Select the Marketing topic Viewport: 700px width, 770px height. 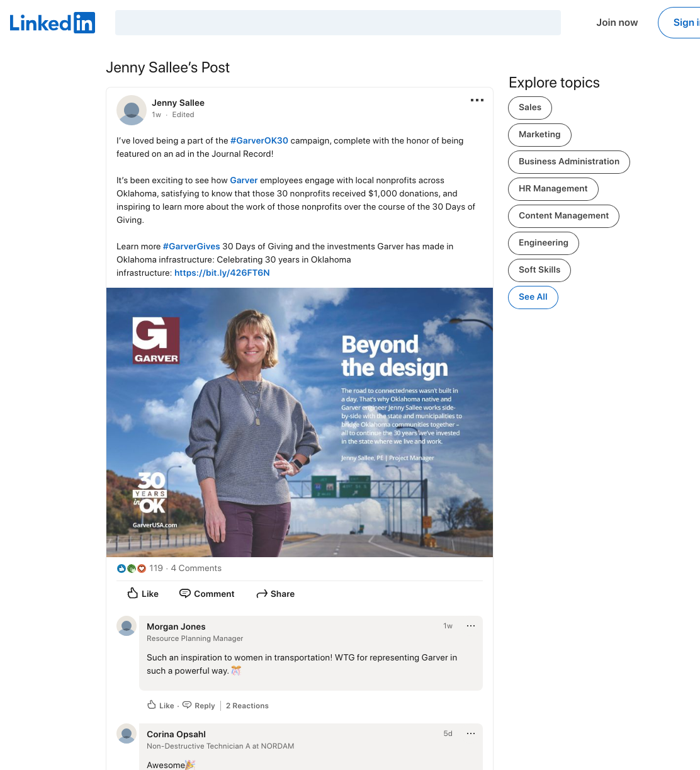tap(539, 135)
